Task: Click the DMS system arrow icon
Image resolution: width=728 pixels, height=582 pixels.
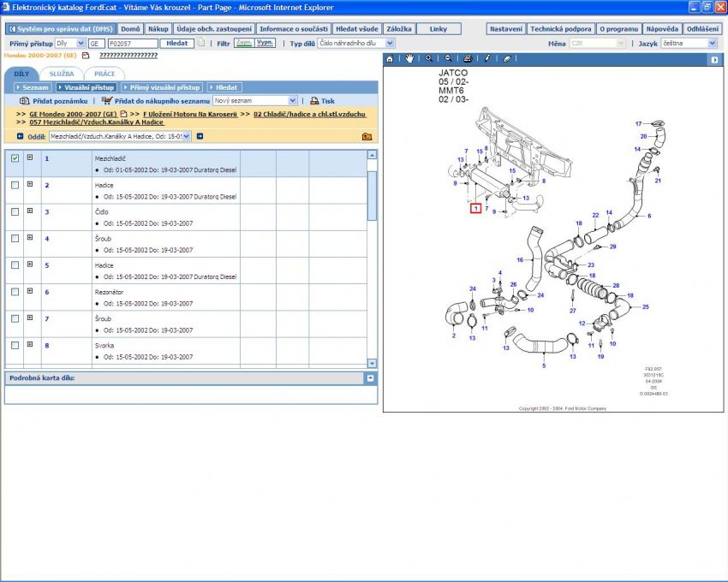Action: tap(13, 29)
